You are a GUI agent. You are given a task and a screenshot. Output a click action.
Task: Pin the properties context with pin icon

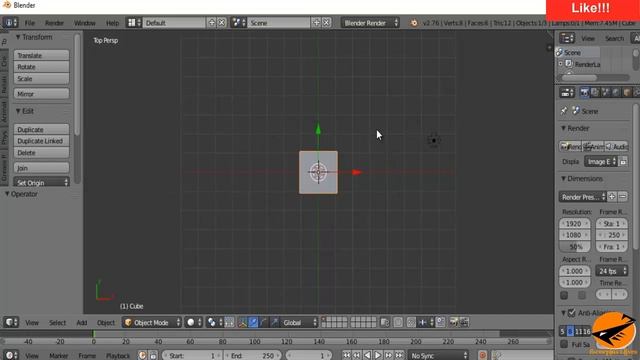coord(564,111)
